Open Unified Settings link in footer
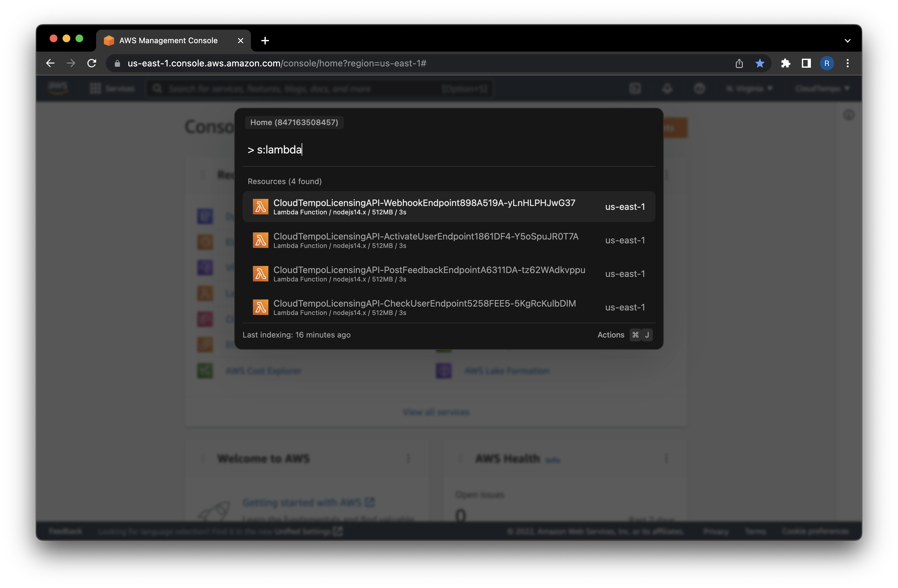The image size is (898, 588). (x=308, y=531)
